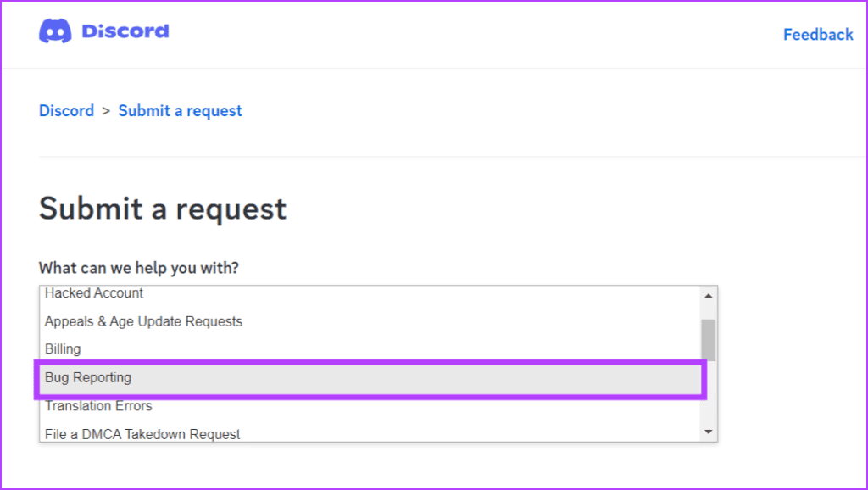Viewport: 868px width, 490px height.
Task: Select File a DMCA Takedown Request
Action: (142, 432)
